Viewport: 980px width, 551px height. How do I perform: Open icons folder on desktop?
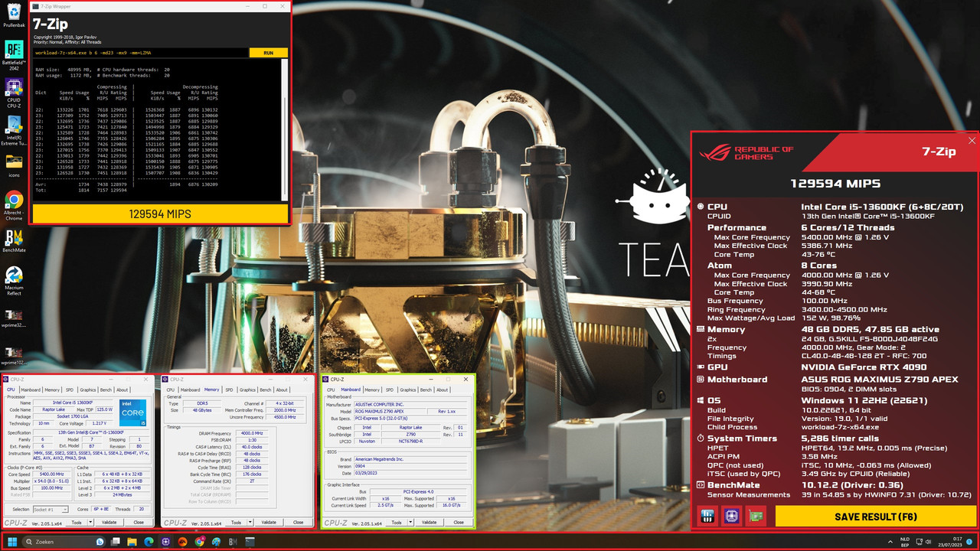(14, 165)
